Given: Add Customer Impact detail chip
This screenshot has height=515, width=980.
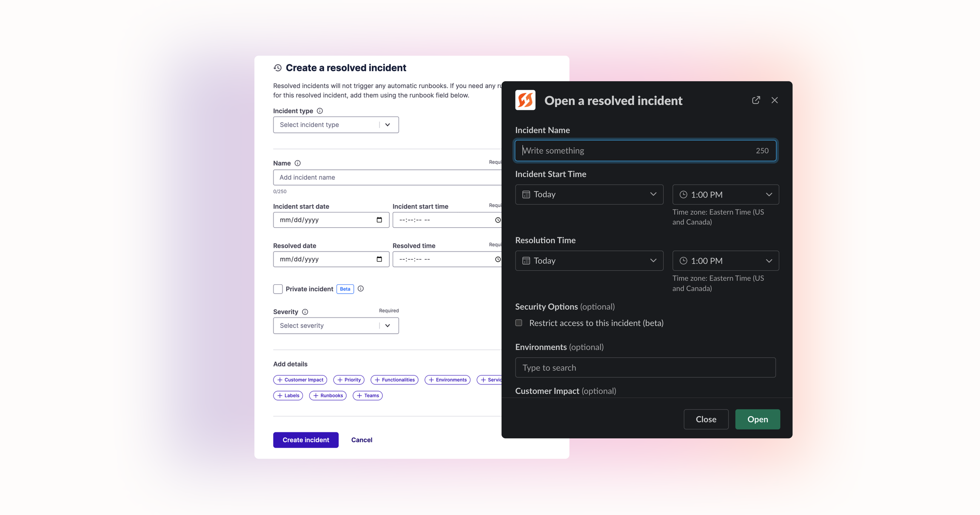Looking at the screenshot, I should (300, 380).
